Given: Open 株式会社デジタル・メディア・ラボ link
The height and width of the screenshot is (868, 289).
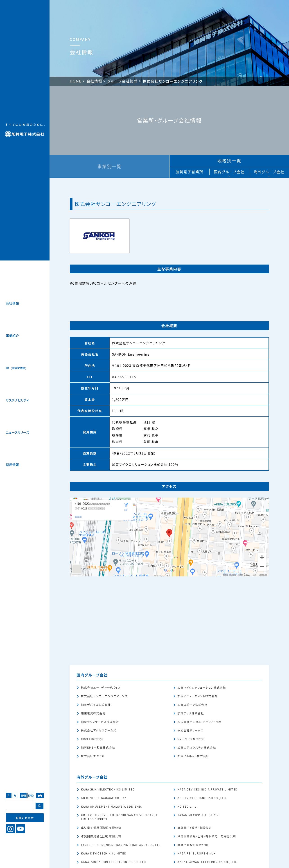Looking at the screenshot, I should (199, 722).
